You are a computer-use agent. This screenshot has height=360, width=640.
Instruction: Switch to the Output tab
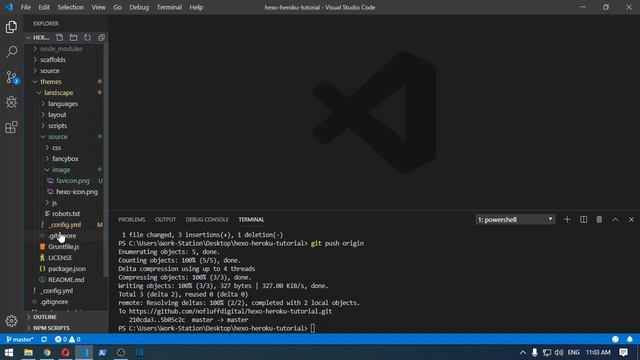tap(165, 220)
